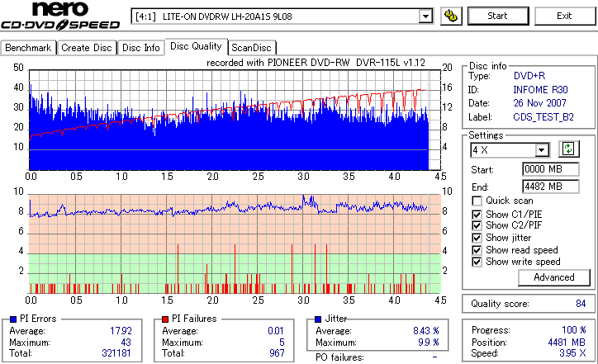Click the Start position field 0000 MB
The height and width of the screenshot is (364, 598).
(550, 169)
